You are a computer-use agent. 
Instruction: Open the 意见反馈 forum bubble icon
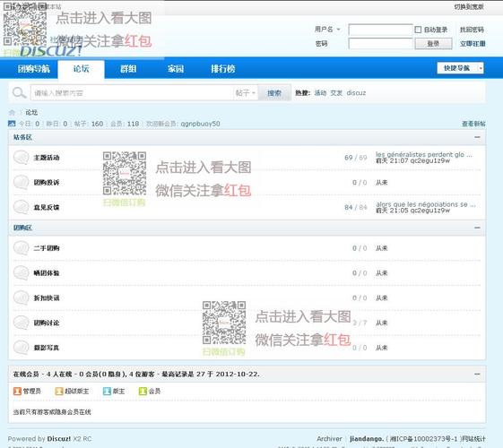click(22, 207)
